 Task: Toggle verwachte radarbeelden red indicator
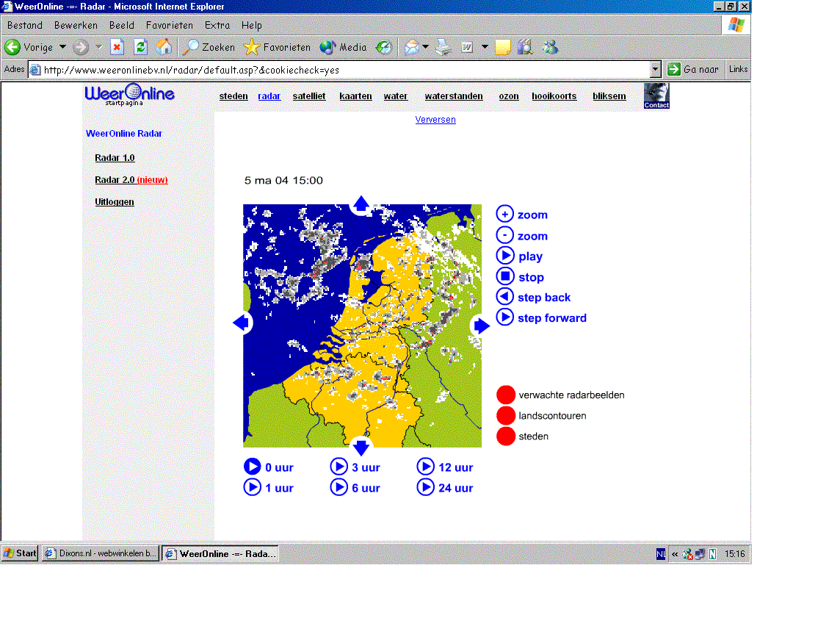coord(506,395)
